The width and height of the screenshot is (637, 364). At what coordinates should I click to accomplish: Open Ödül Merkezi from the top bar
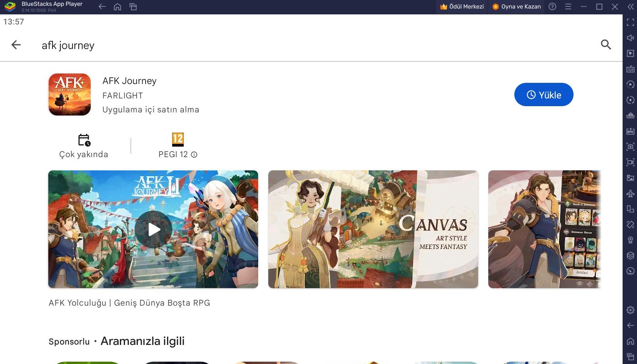tap(462, 7)
